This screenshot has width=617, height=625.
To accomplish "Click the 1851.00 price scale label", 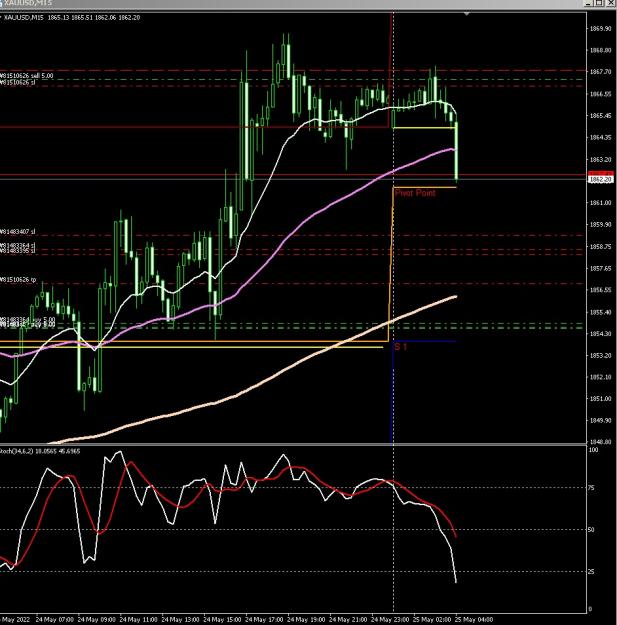I will tap(600, 399).
